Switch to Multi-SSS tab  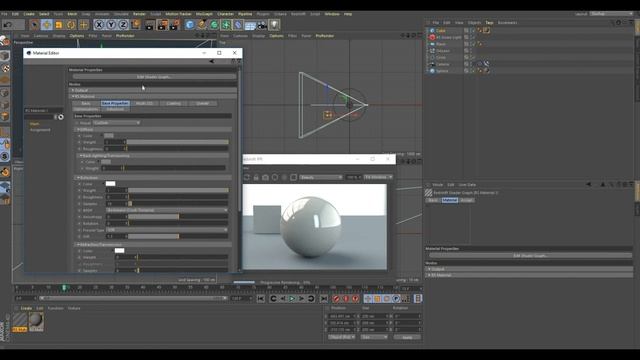[x=144, y=103]
